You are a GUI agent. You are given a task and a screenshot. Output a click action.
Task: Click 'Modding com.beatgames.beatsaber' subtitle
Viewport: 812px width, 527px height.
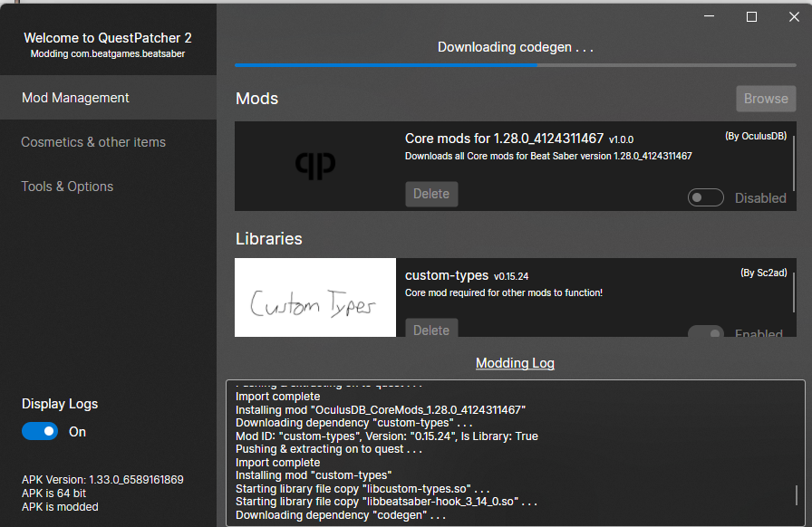tap(108, 53)
